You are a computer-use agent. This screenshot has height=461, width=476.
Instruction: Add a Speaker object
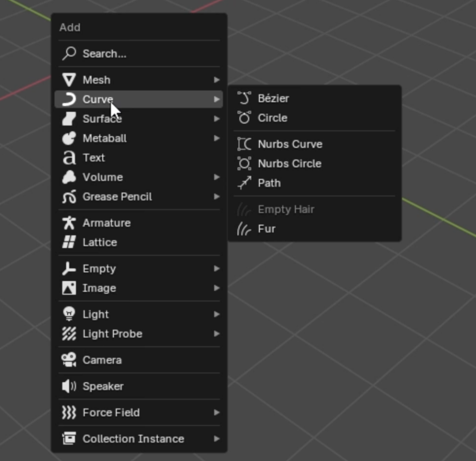pyautogui.click(x=139, y=386)
